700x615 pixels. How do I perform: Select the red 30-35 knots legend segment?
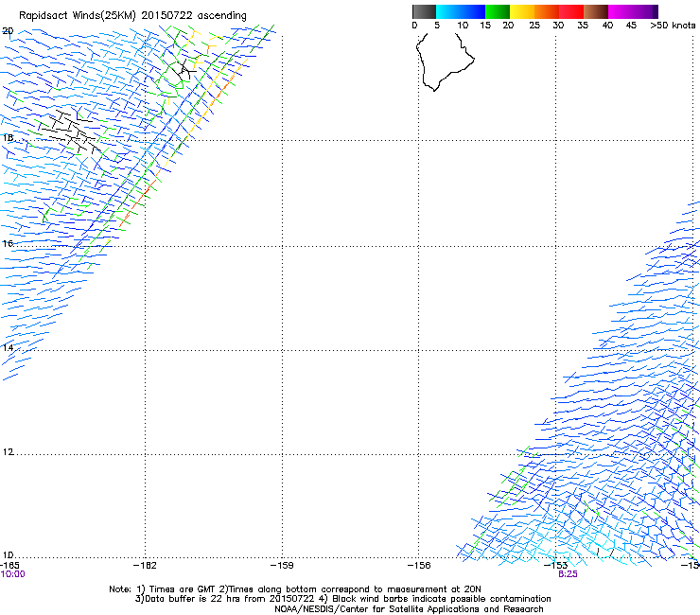(x=571, y=11)
